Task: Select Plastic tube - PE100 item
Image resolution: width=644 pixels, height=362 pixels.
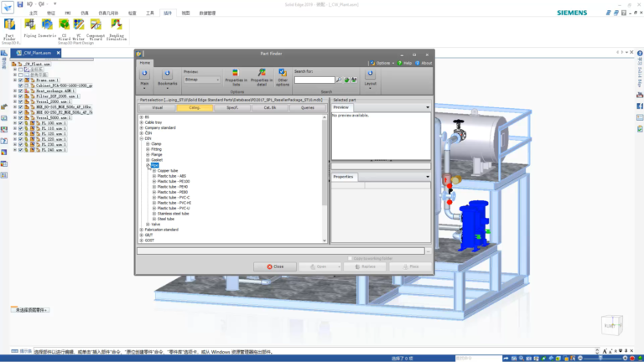Action: click(174, 181)
